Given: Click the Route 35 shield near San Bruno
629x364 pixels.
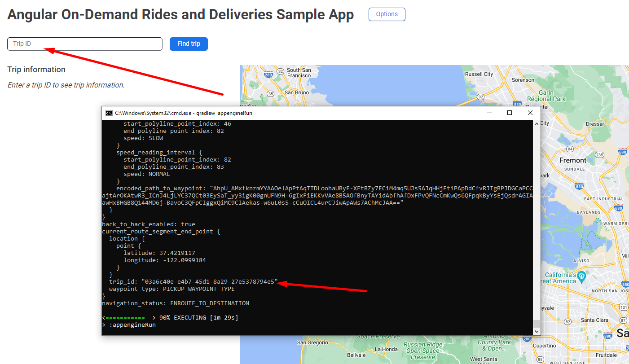Looking at the screenshot, I should click(270, 94).
